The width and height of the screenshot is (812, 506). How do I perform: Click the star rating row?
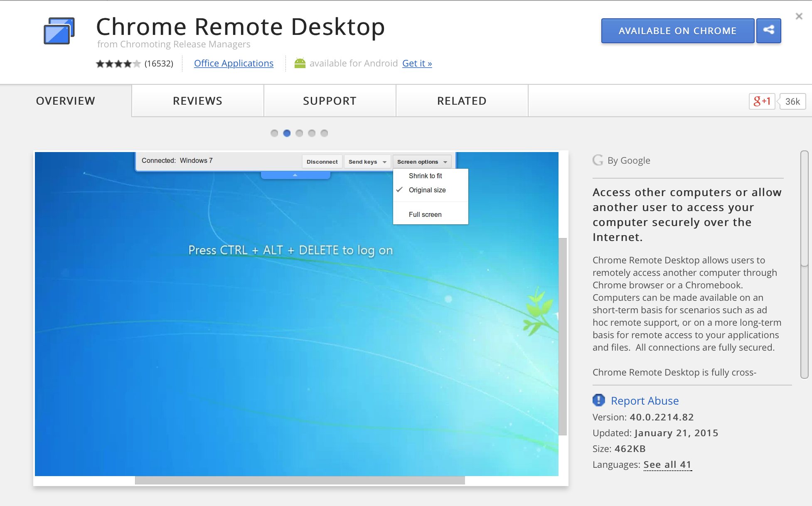[x=118, y=64]
